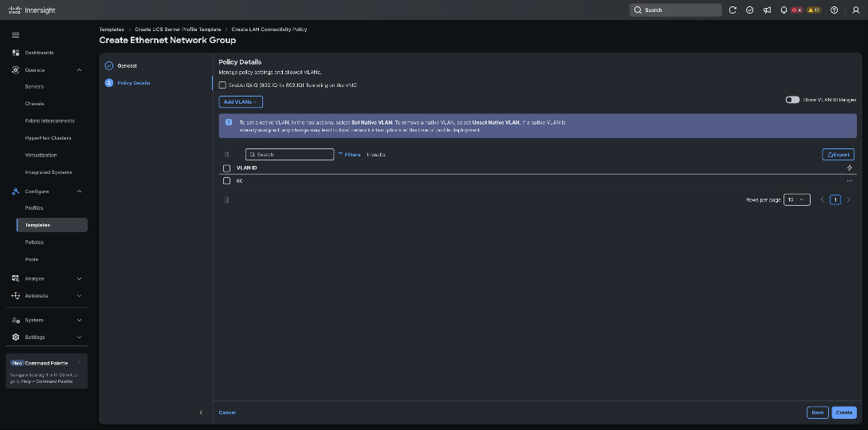Expand the Analyze section chevron

79,278
